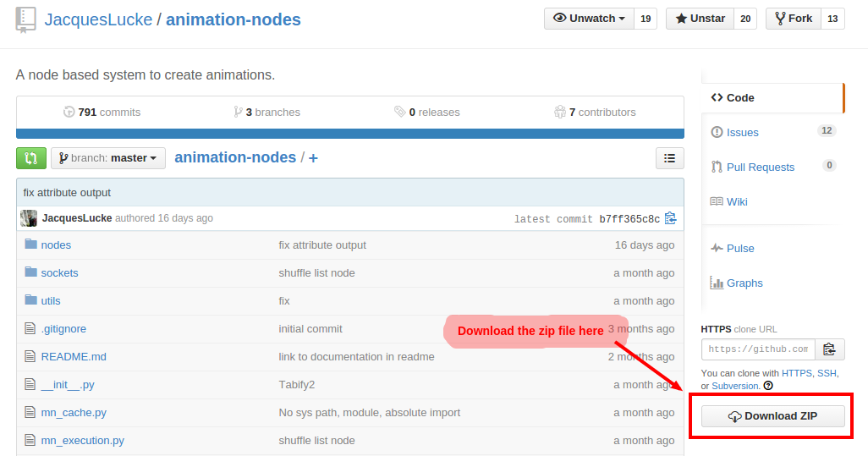Open the Unwatch dropdown

[x=589, y=19]
